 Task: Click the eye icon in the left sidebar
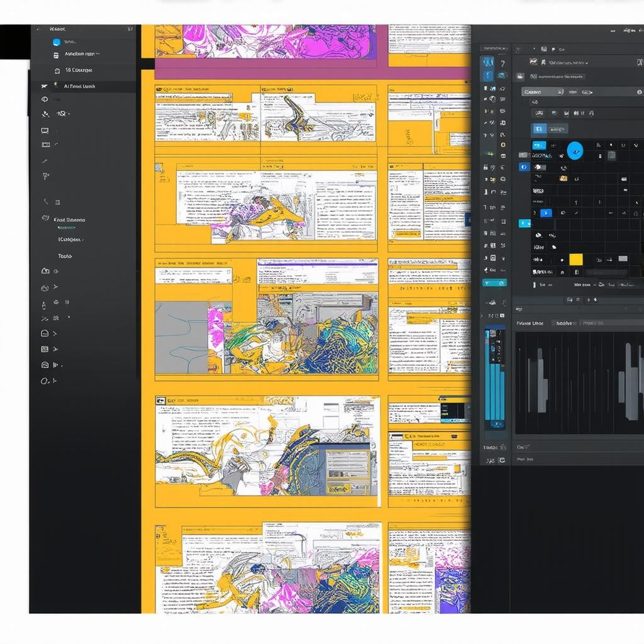[45, 99]
